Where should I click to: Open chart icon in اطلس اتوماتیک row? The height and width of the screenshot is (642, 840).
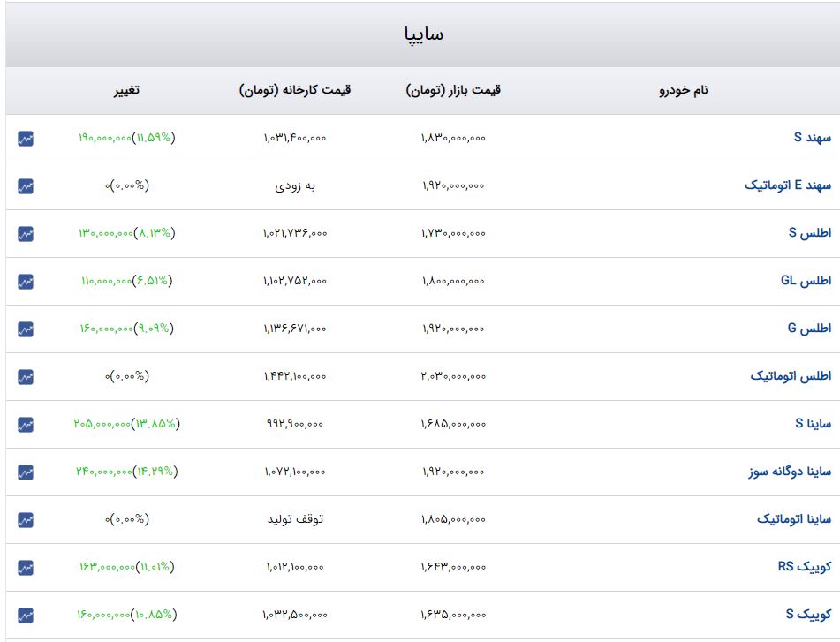tap(26, 377)
